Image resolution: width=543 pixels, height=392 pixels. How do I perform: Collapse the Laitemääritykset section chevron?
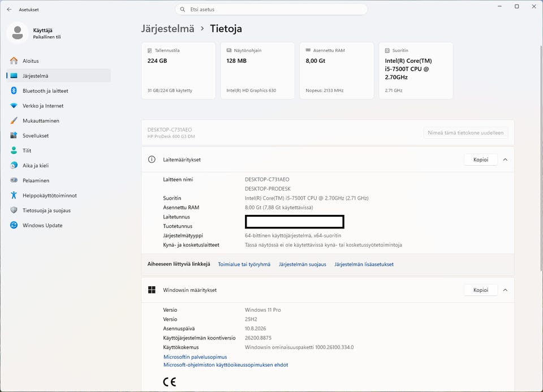coord(505,160)
